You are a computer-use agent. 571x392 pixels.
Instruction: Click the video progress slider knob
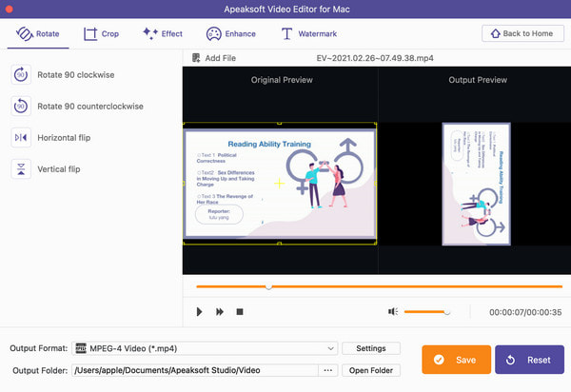268,286
